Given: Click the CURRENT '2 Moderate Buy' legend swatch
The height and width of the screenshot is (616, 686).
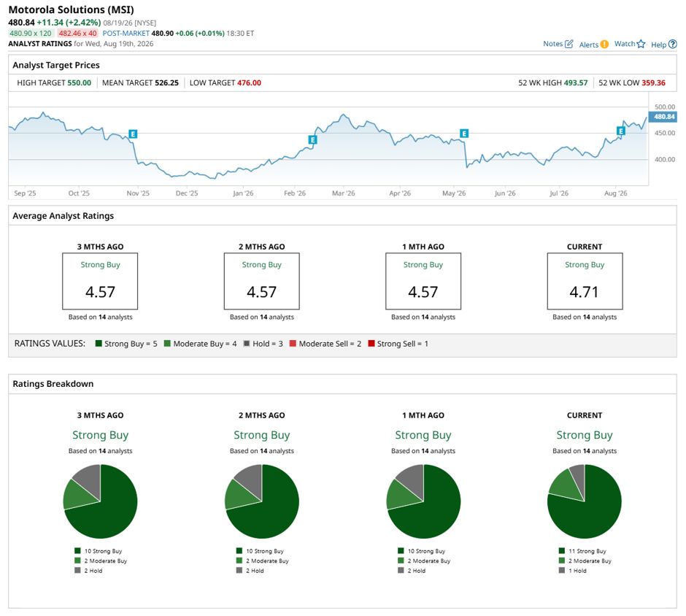Looking at the screenshot, I should [x=562, y=561].
